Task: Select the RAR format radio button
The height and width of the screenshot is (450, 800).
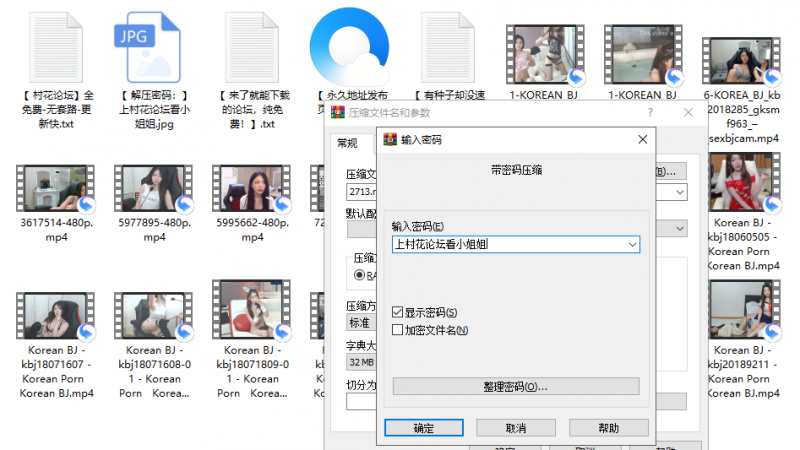Action: [x=359, y=274]
